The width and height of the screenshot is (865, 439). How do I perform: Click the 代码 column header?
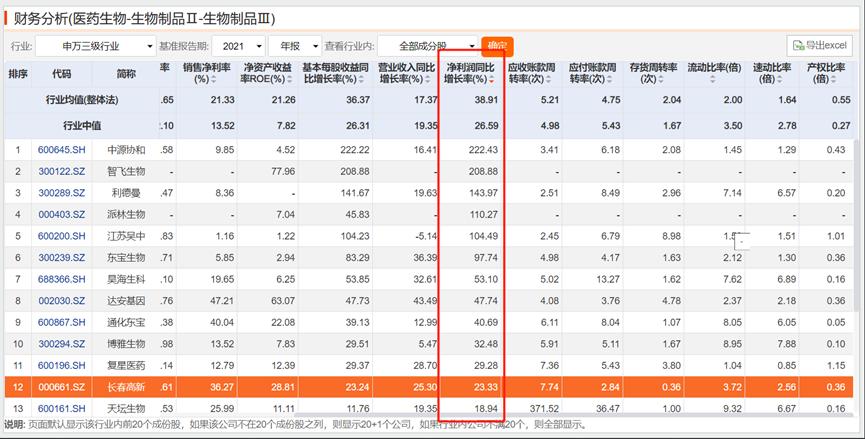62,73
